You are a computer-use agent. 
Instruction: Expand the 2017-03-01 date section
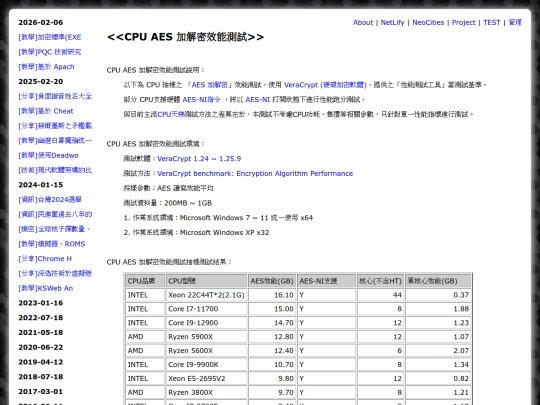click(x=41, y=392)
